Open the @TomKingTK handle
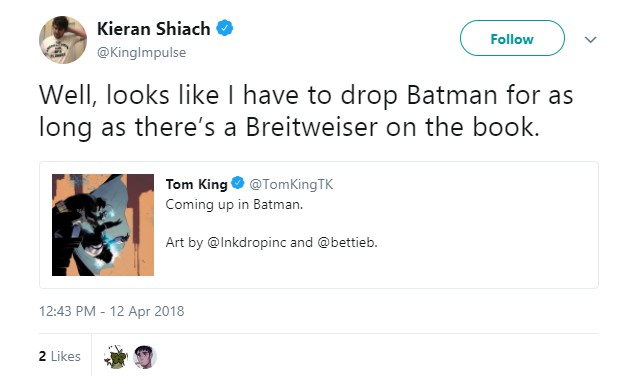Viewport: 636px width, 376px height. coord(291,184)
